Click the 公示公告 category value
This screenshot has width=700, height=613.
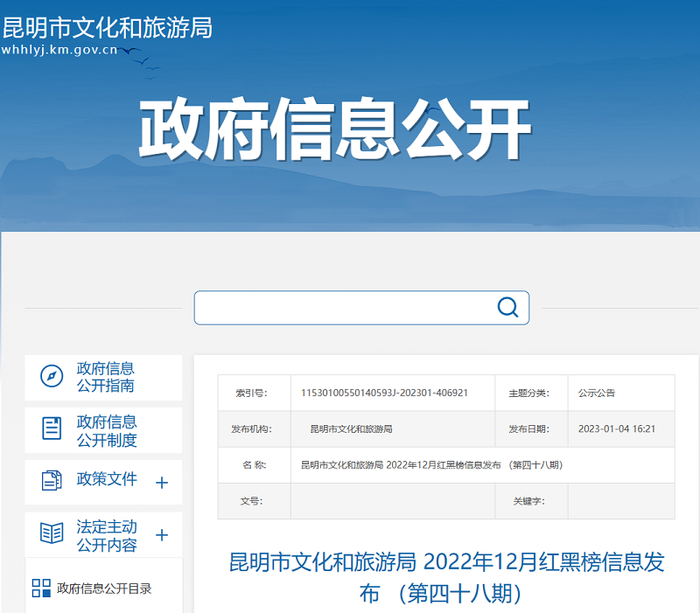point(597,393)
